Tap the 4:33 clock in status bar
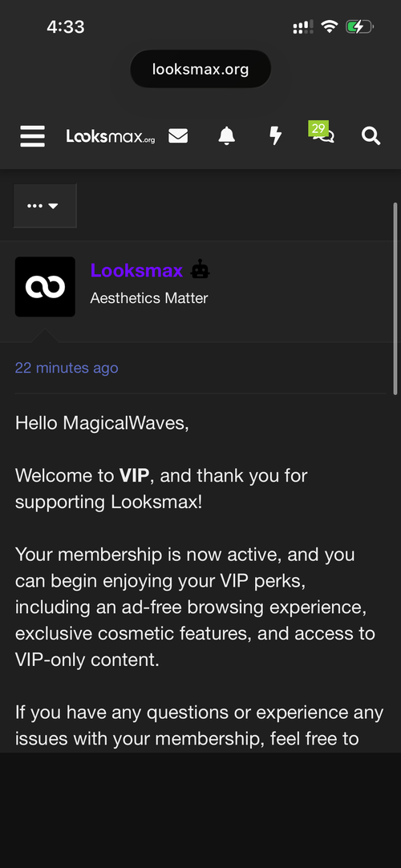This screenshot has height=868, width=401. point(65,26)
